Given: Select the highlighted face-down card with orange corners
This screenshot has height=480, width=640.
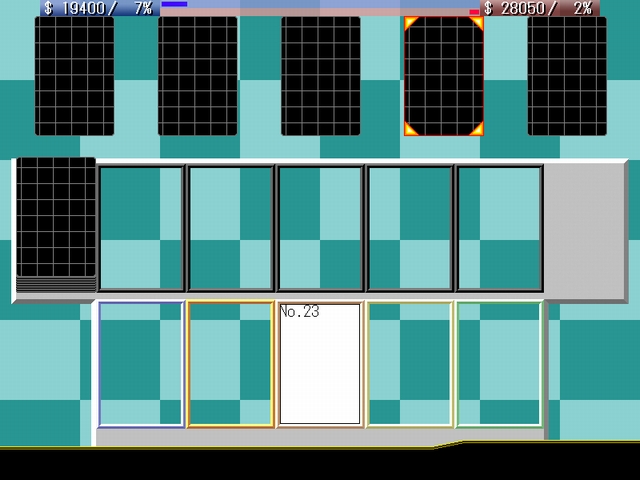Looking at the screenshot, I should pos(444,76).
